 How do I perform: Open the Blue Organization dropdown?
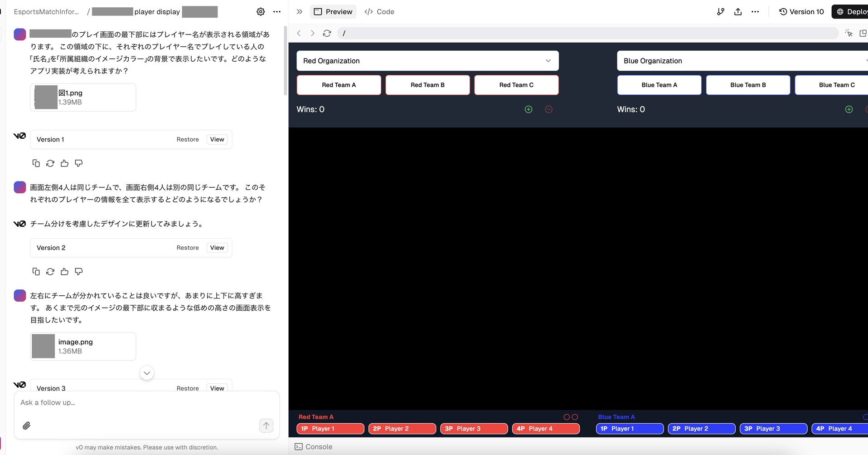[742, 61]
